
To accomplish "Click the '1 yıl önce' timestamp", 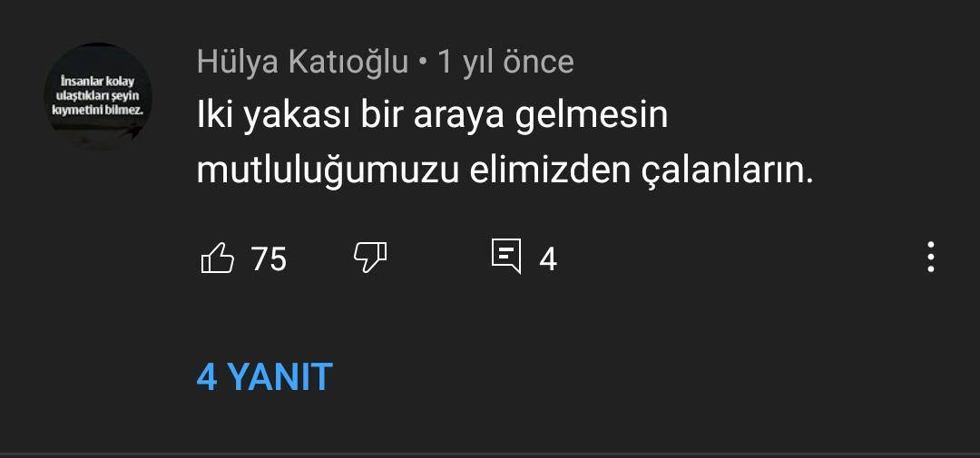I will 505,63.
